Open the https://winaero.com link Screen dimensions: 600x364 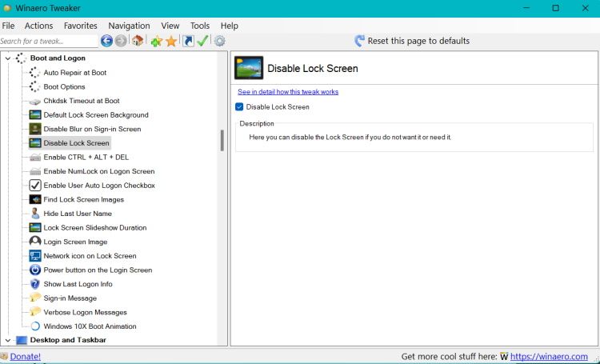549,357
